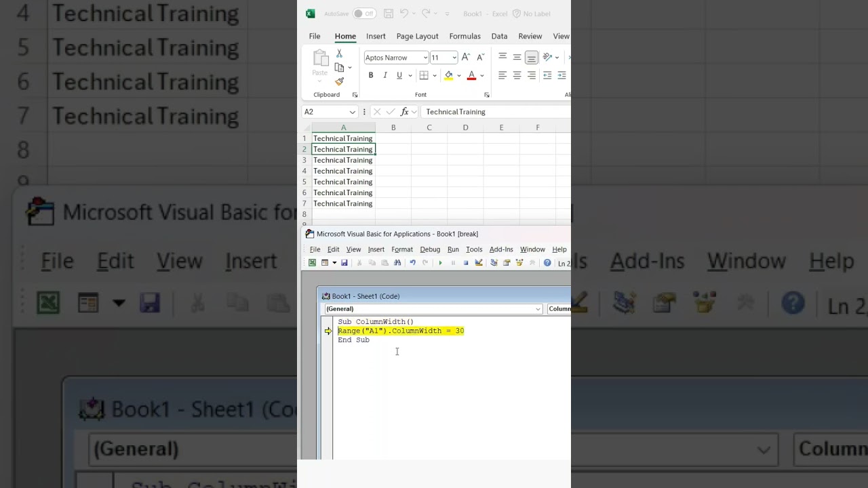
Task: Toggle Design Mode icon in VBA toolbar
Action: (x=479, y=263)
